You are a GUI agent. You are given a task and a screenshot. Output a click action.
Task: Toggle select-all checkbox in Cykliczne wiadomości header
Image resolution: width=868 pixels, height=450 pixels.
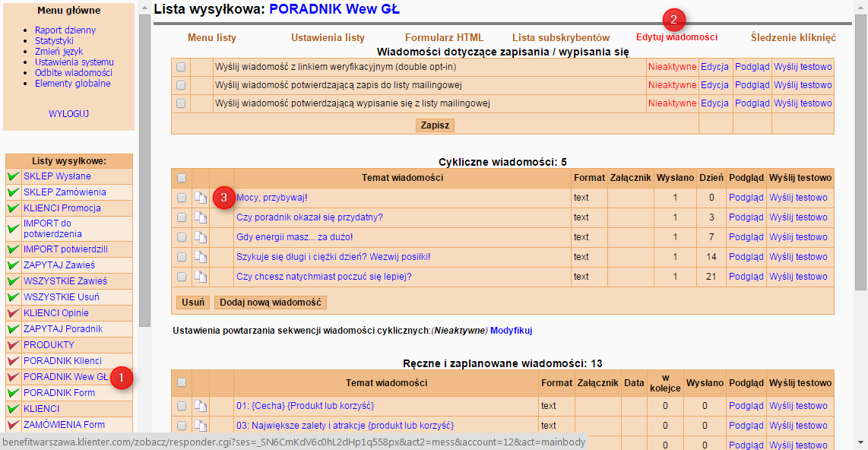pos(181,178)
